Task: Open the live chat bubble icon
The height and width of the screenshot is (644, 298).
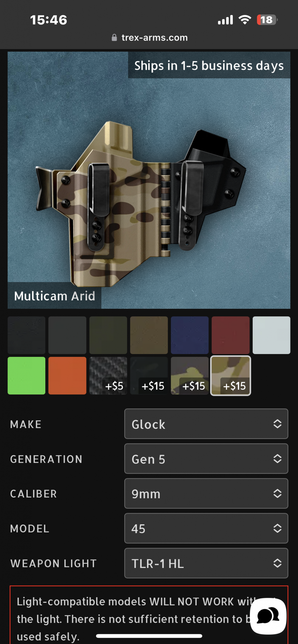Action: [x=268, y=616]
